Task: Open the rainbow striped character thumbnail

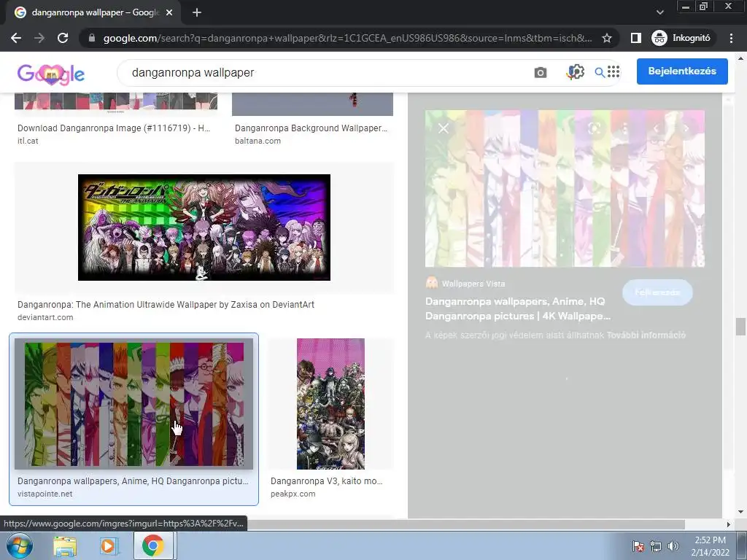Action: [134, 404]
